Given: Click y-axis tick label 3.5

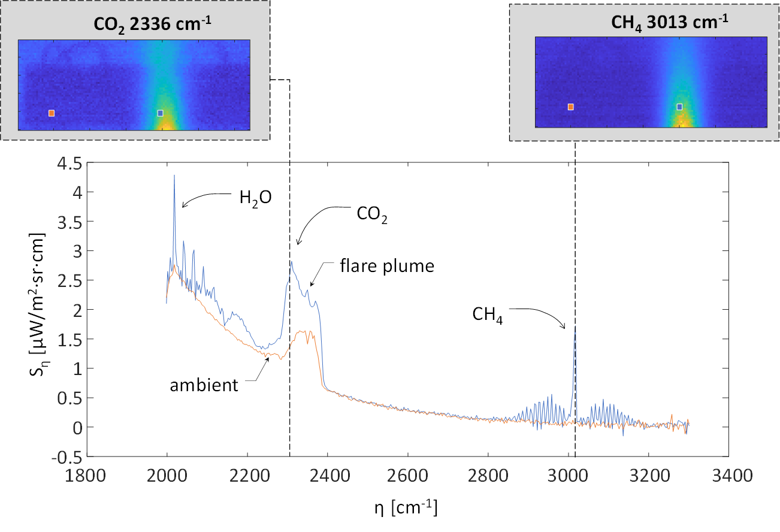Looking at the screenshot, I should (x=69, y=222).
